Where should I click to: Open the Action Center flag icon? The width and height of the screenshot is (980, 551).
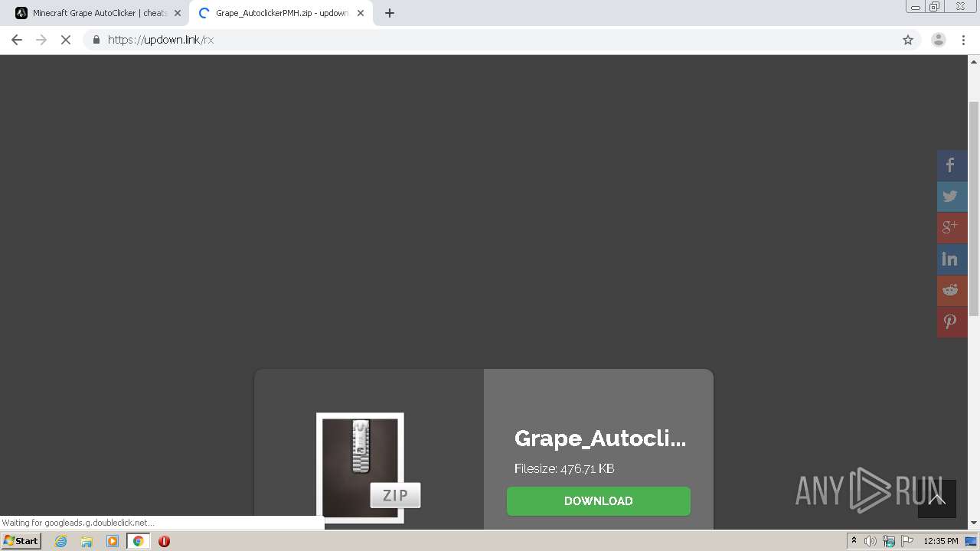907,541
